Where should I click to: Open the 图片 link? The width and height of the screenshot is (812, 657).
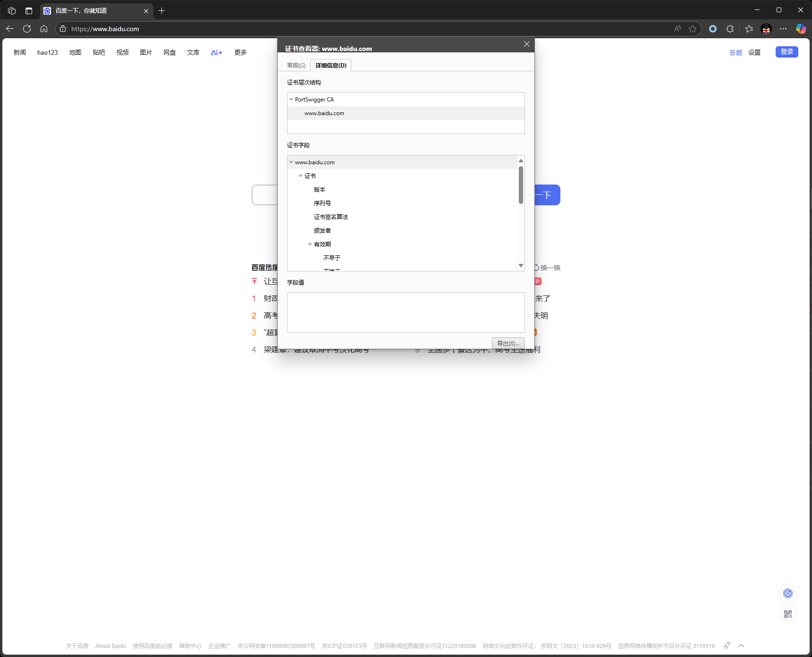pyautogui.click(x=146, y=52)
